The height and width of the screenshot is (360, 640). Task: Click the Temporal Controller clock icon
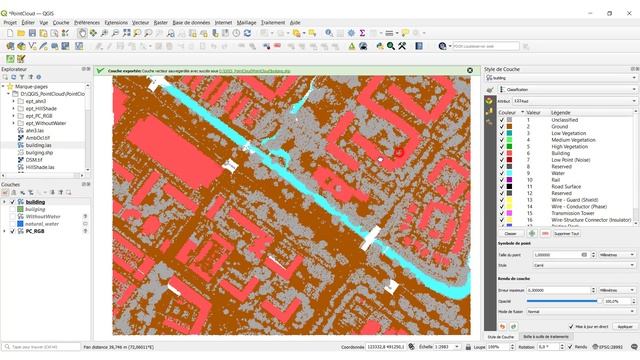click(x=236, y=33)
